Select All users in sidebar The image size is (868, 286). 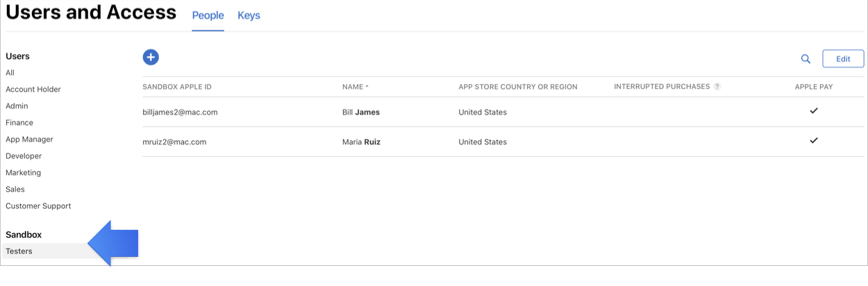[10, 73]
